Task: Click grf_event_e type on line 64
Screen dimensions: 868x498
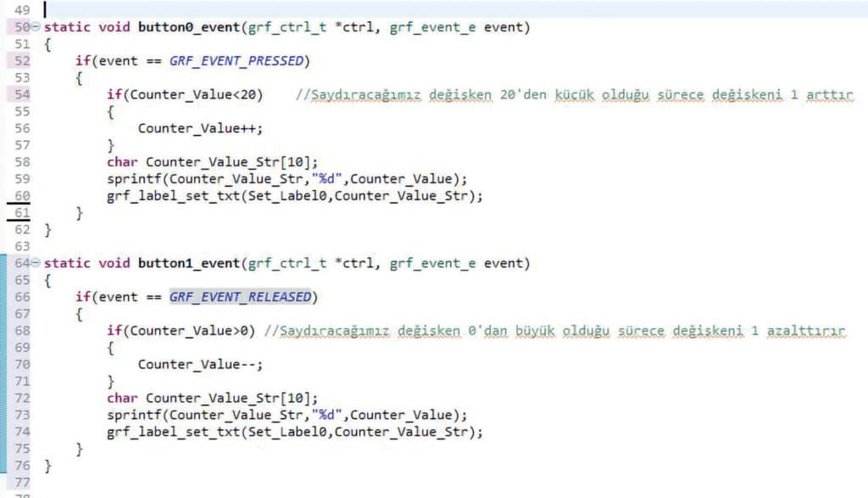Action: tap(432, 263)
